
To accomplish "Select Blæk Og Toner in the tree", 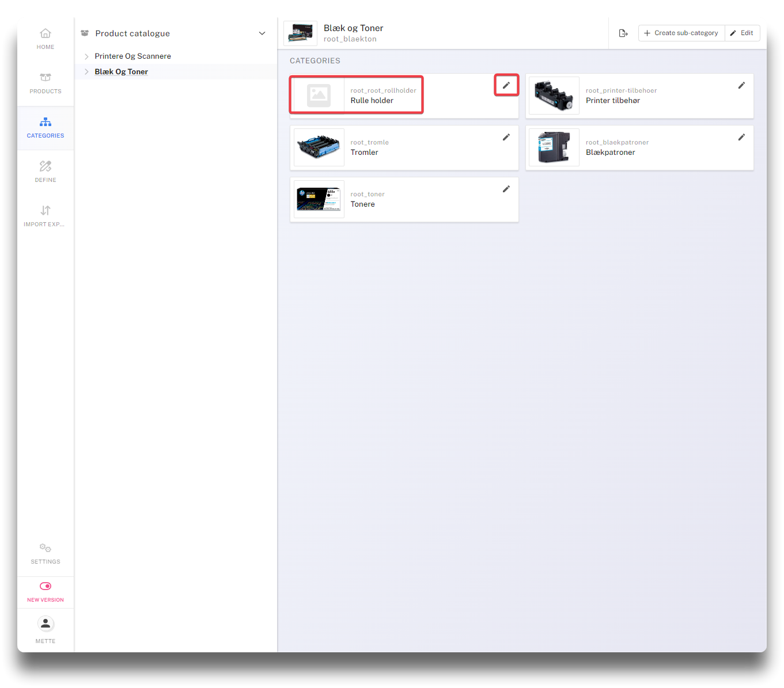I will click(122, 72).
